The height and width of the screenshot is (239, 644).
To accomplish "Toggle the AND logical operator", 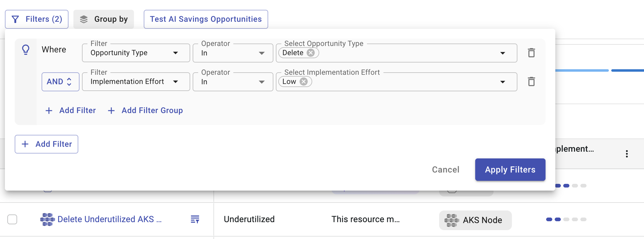I will click(x=60, y=82).
